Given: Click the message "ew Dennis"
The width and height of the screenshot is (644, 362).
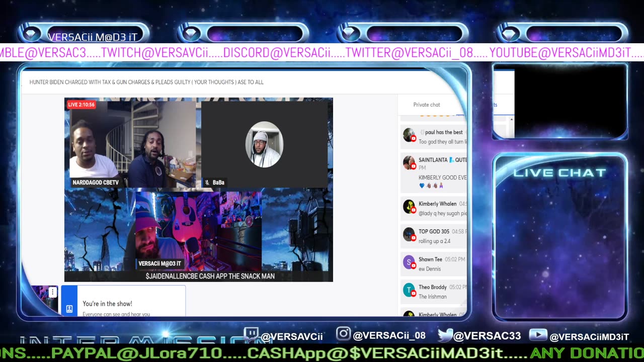Looking at the screenshot, I should click(x=429, y=269).
